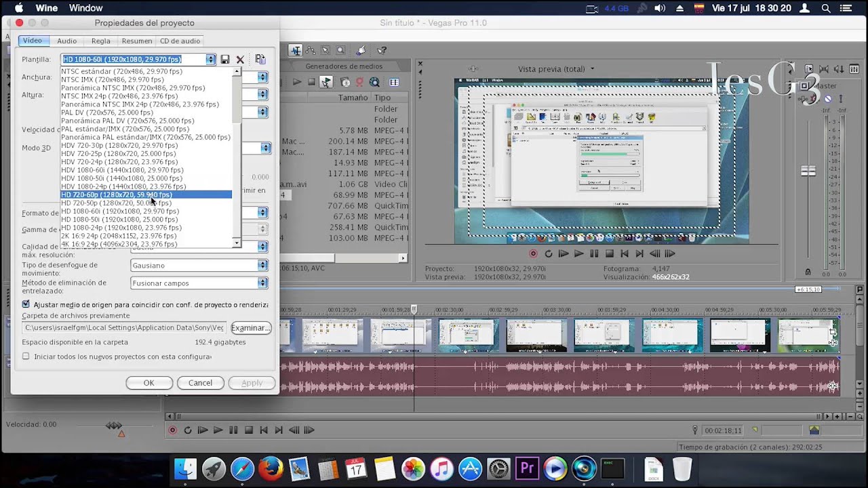Adjust the Master volume fader

(808, 171)
